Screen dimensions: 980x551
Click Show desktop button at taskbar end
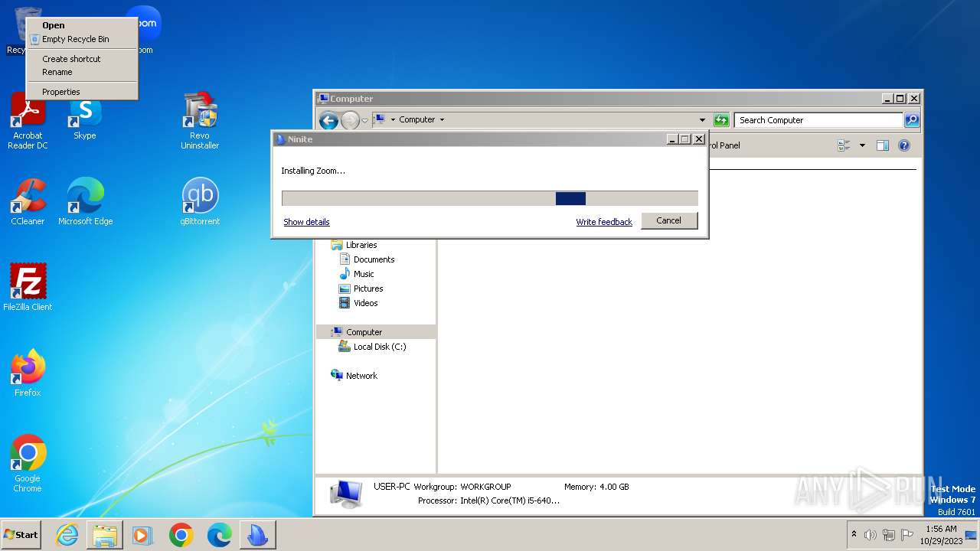[971, 535]
